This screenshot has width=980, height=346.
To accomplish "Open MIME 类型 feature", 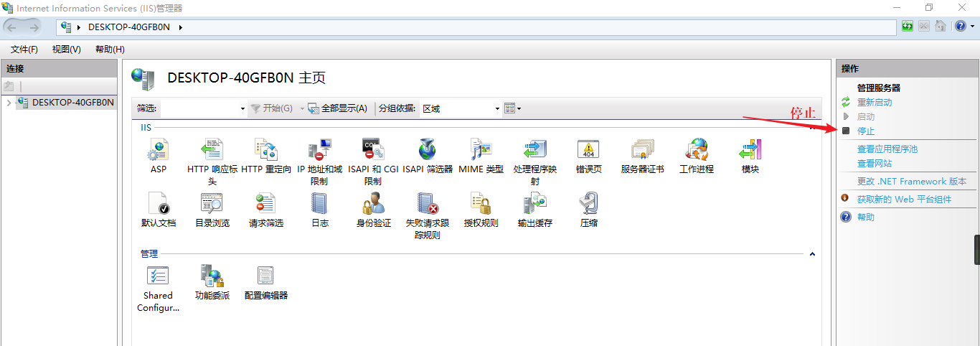I will tap(481, 150).
